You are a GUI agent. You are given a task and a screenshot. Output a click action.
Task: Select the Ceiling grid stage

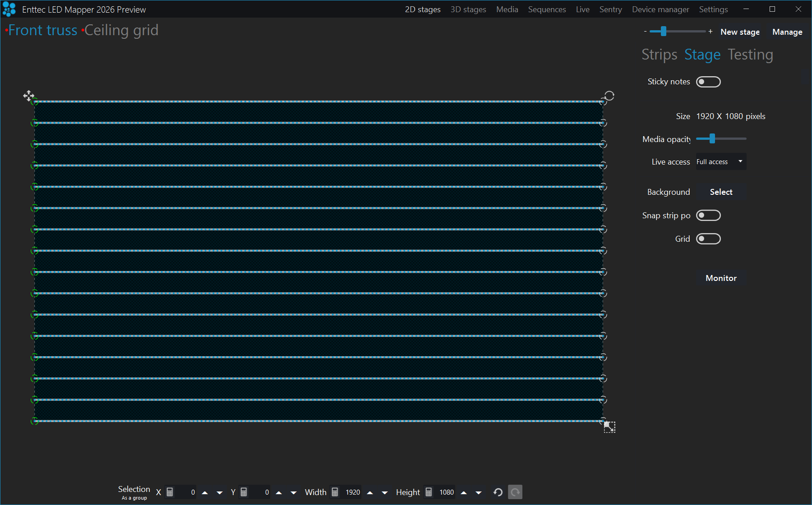[121, 30]
